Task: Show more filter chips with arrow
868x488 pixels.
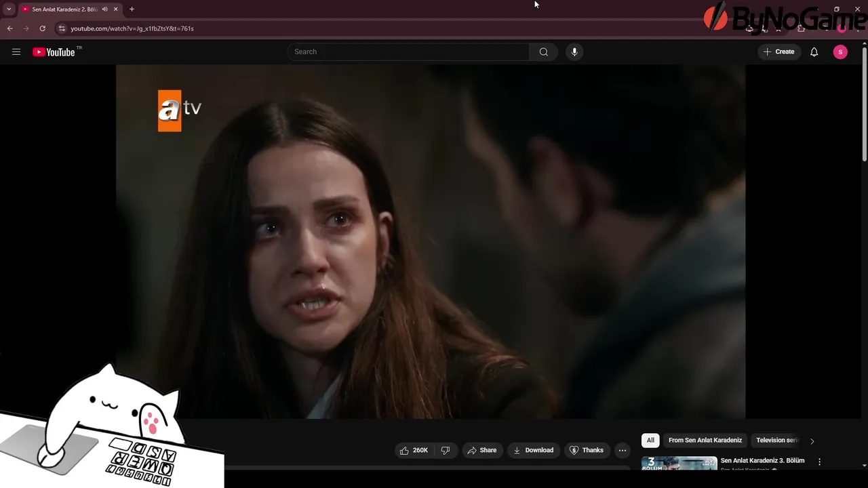Action: pos(812,441)
